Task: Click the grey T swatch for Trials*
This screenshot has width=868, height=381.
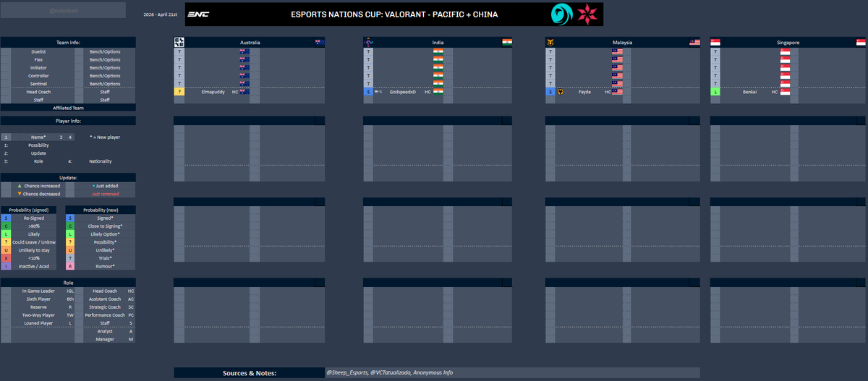Action: point(70,258)
